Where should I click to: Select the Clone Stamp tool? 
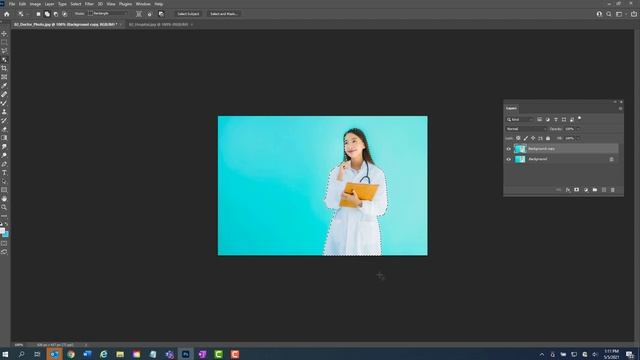(4, 112)
